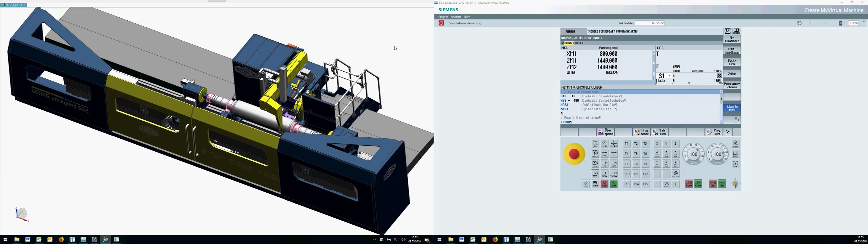
Task: Select TEACH IN key on panel
Action: coord(595,154)
